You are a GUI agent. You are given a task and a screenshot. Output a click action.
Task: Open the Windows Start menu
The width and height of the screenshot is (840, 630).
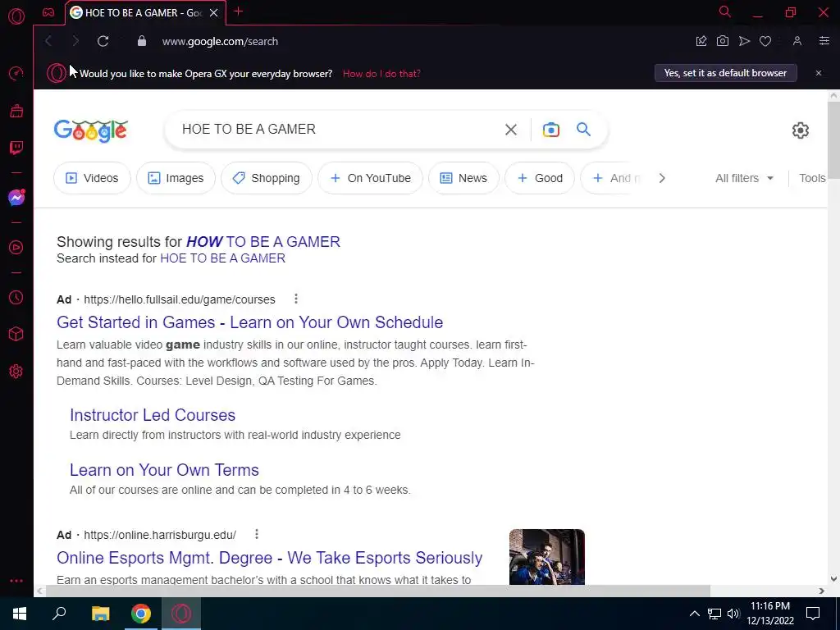(x=20, y=614)
